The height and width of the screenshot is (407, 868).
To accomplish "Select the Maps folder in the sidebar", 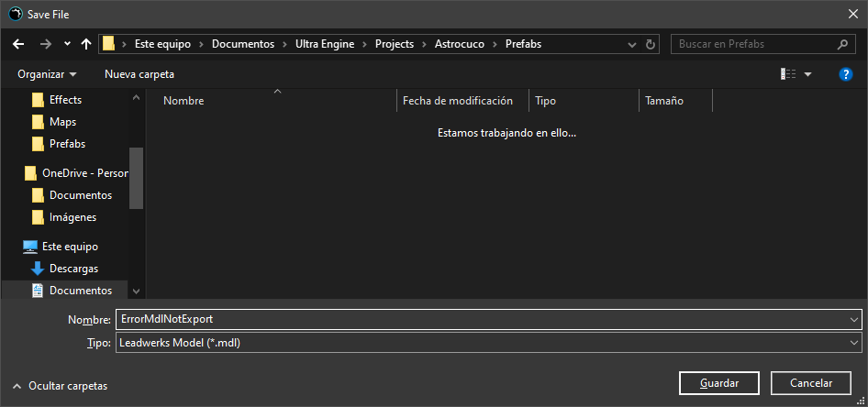I will point(62,122).
